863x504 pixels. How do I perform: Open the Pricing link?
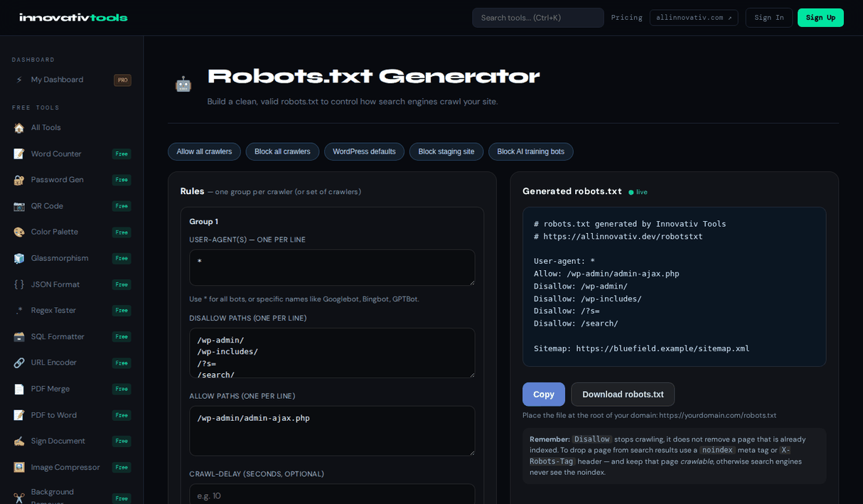(626, 18)
